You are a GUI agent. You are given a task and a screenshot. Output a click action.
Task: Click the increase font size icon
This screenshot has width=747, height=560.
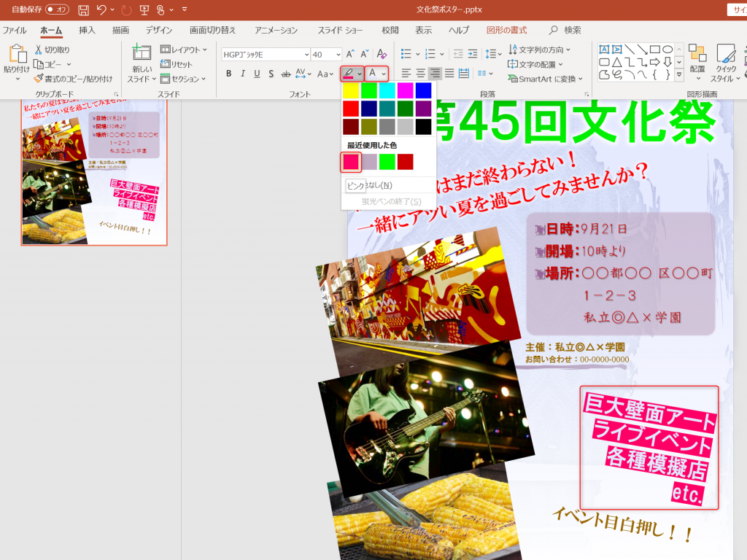tap(350, 53)
